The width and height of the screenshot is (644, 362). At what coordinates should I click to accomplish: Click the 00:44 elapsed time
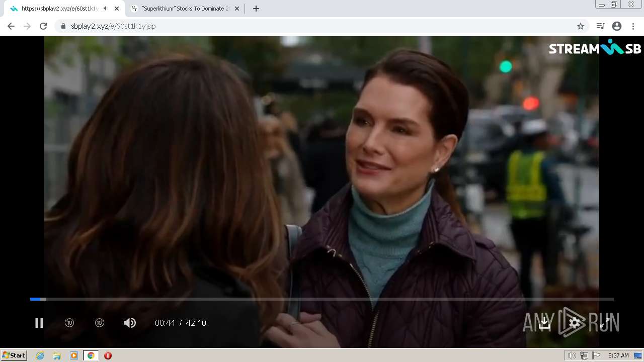tap(165, 323)
